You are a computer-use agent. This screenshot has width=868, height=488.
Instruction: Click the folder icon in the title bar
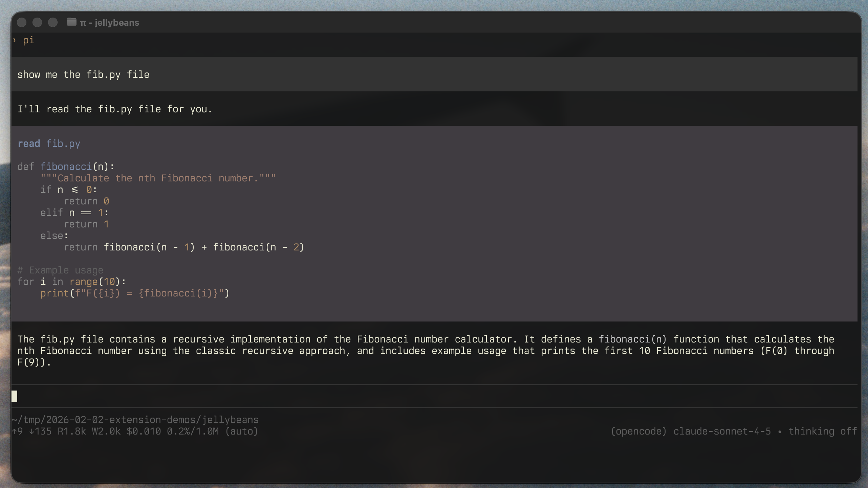click(71, 22)
